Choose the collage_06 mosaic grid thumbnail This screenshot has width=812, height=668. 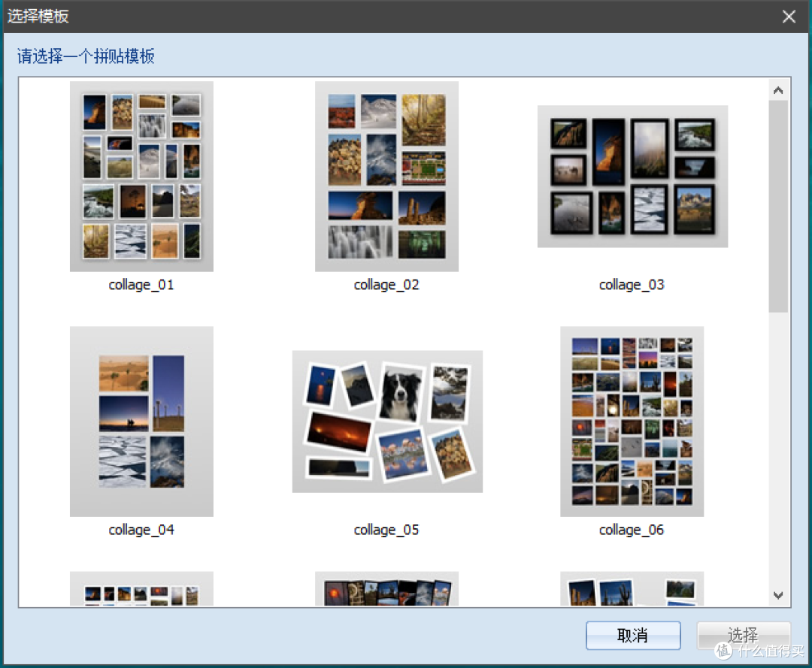point(632,422)
